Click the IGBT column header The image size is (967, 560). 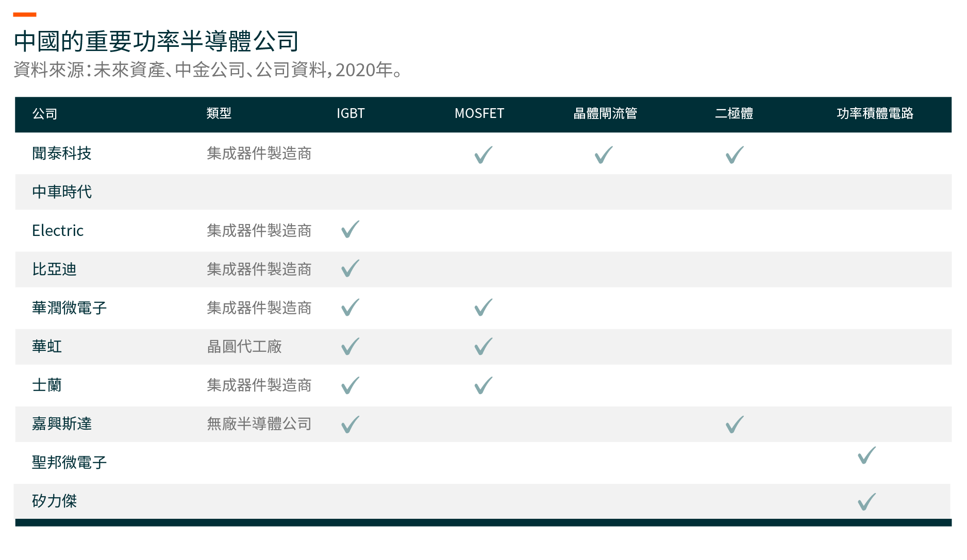tap(351, 113)
